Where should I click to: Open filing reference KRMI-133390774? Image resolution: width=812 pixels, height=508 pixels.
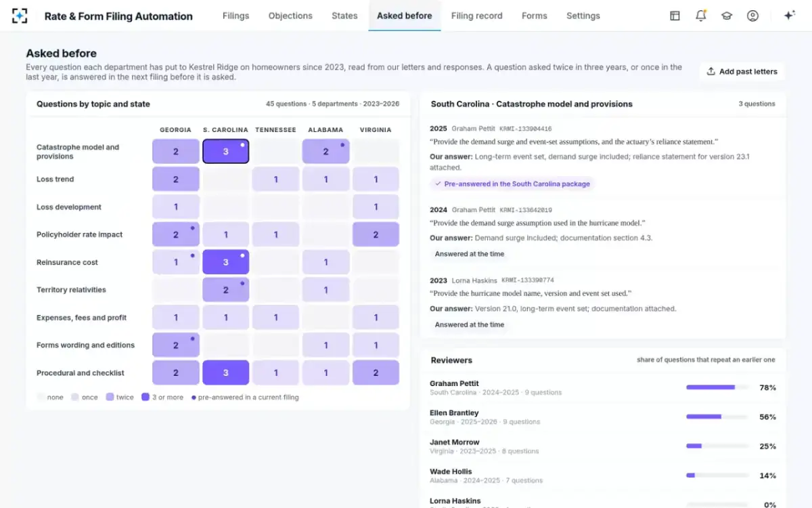pos(527,280)
